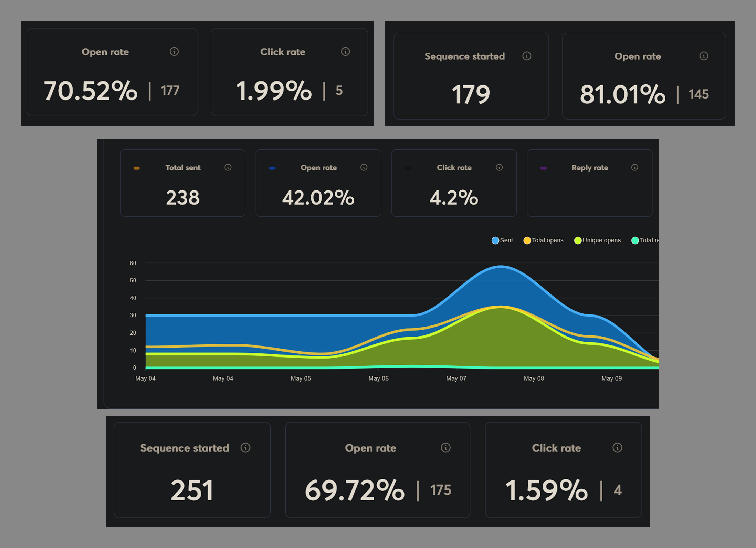Screen dimensions: 756x548
Task: Click the May 06 x-axis label
Action: [378, 379]
